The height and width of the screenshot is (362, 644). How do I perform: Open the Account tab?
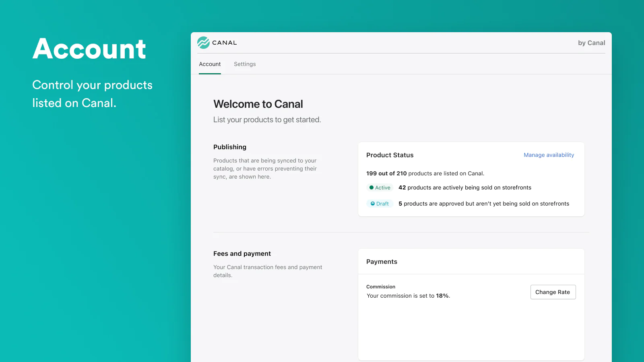click(x=210, y=64)
